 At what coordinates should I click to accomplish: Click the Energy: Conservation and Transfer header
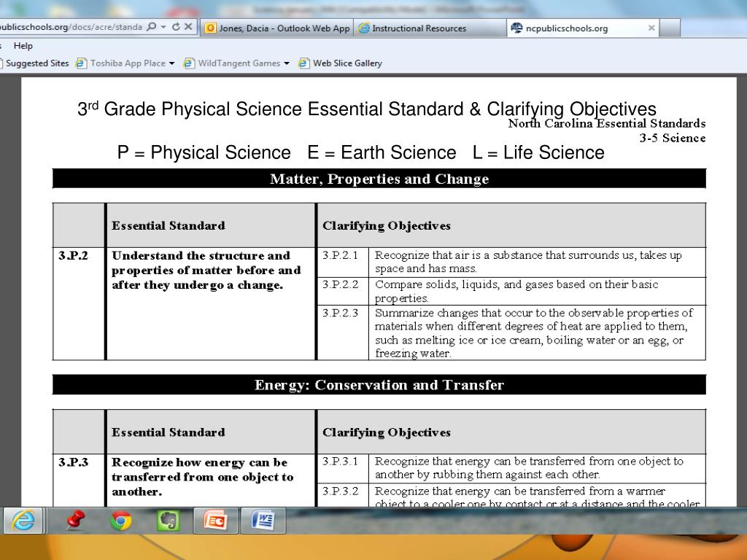click(379, 385)
